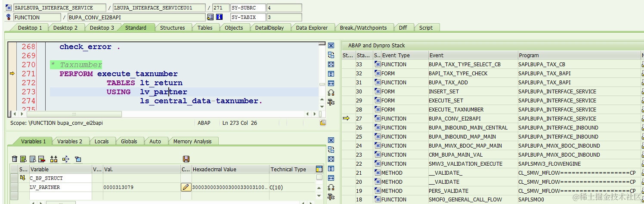Open the Memory Analysis tab
The width and height of the screenshot is (644, 204).
[x=192, y=141]
